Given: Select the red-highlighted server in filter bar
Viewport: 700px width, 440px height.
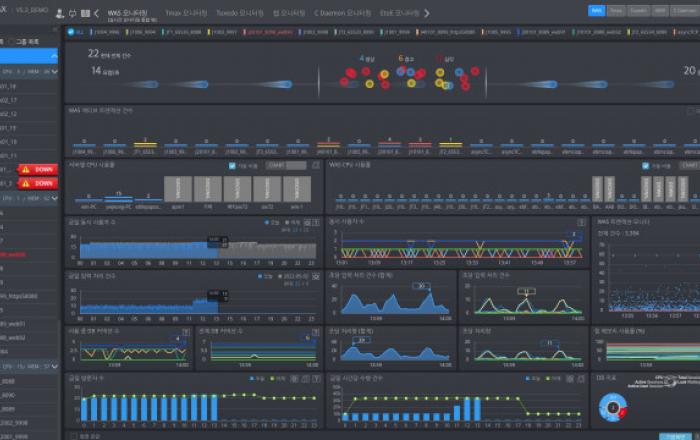Looking at the screenshot, I should coord(270,32).
